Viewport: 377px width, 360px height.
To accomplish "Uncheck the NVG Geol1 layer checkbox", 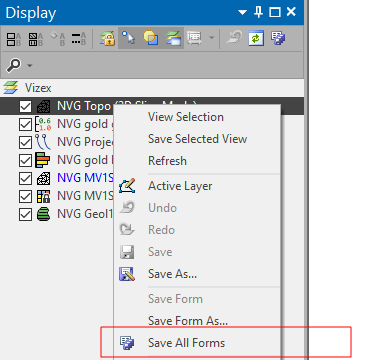I will point(25,214).
